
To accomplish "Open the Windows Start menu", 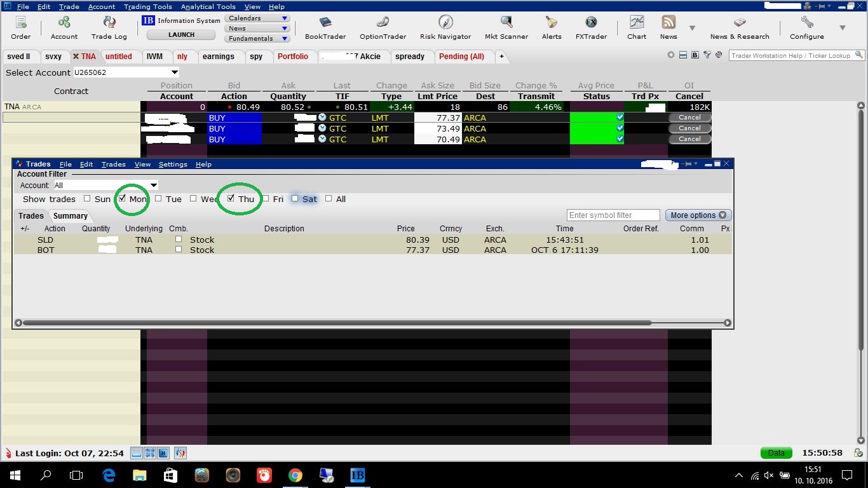I will pos(15,475).
